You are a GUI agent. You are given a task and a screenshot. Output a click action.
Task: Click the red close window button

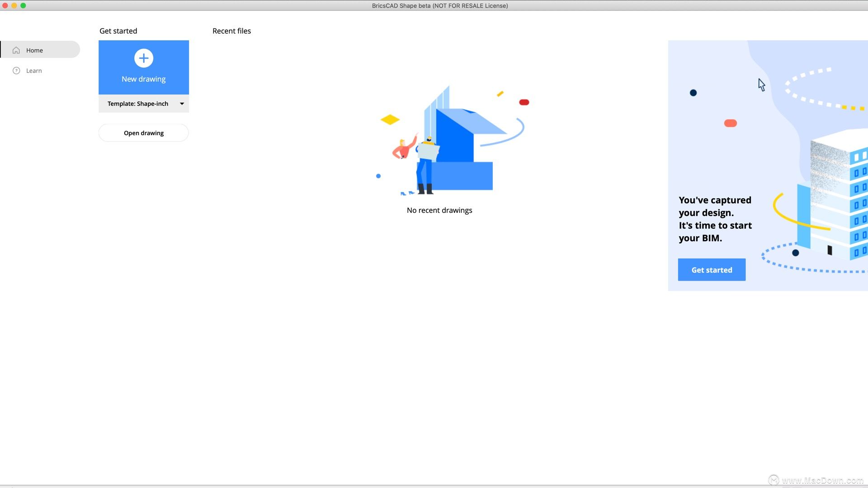(x=5, y=5)
